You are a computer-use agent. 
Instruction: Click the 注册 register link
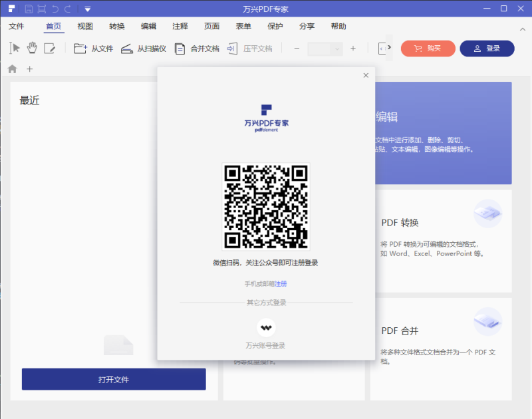point(281,284)
